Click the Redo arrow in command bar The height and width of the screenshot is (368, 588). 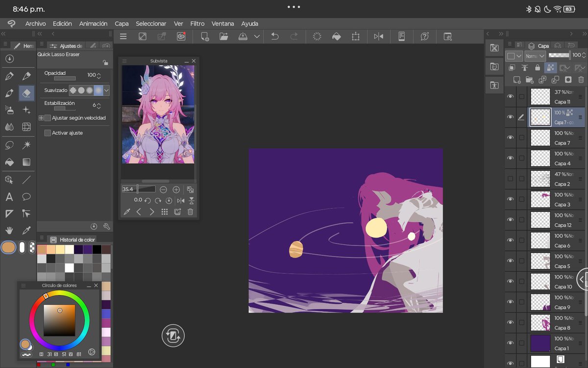tap(294, 36)
